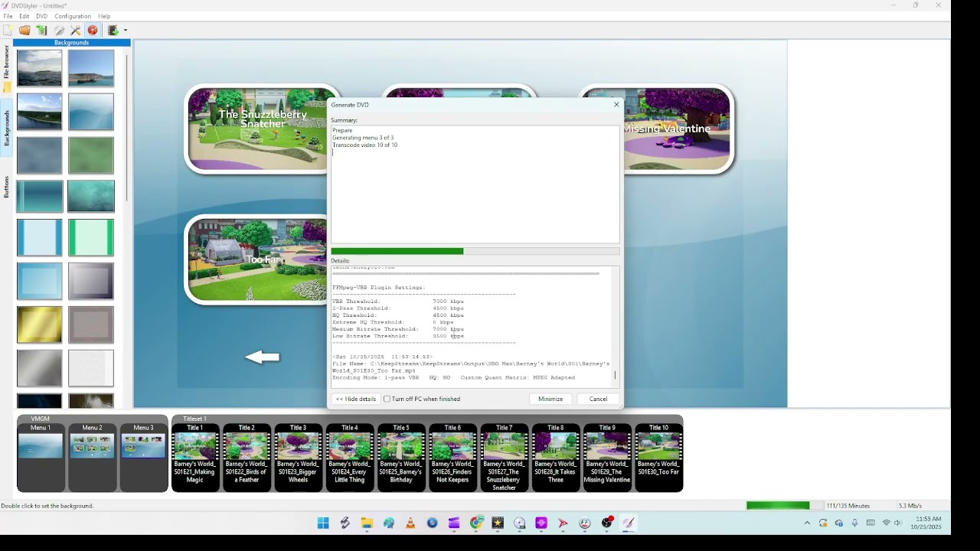Viewport: 980px width, 551px height.
Task: Select Title 10 Too Far clip
Action: pos(658,457)
